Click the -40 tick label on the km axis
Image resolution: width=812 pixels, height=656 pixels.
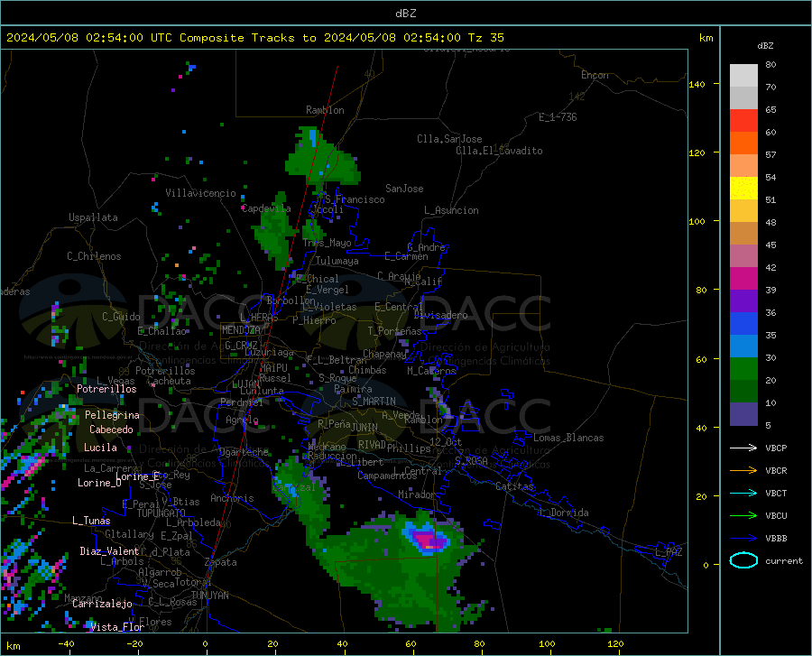point(66,643)
